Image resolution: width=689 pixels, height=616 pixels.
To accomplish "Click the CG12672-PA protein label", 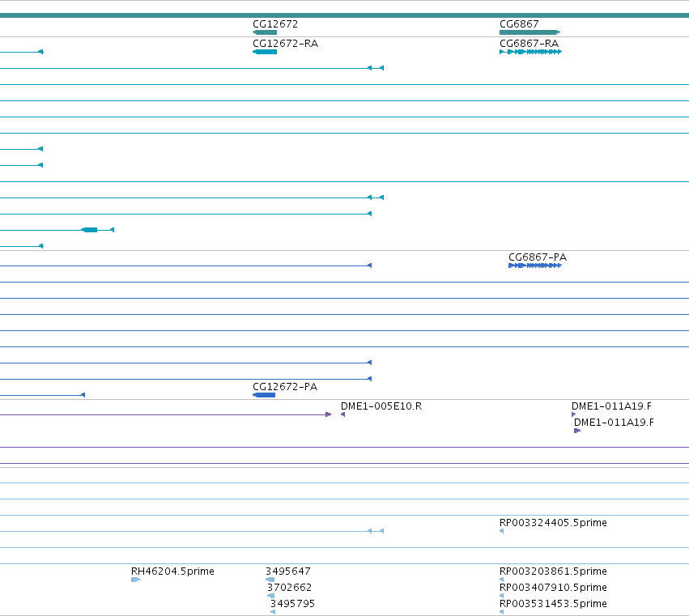I will (285, 387).
